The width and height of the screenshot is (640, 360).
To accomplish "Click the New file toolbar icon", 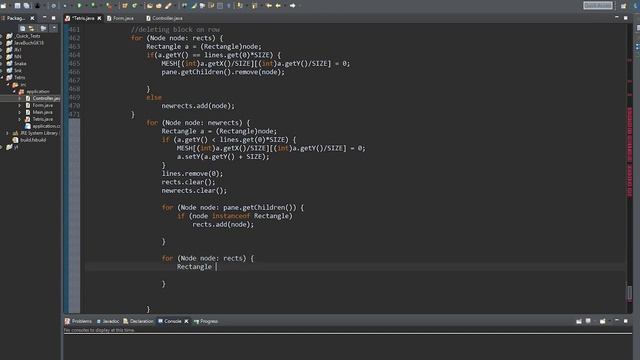I will pos(4,6).
